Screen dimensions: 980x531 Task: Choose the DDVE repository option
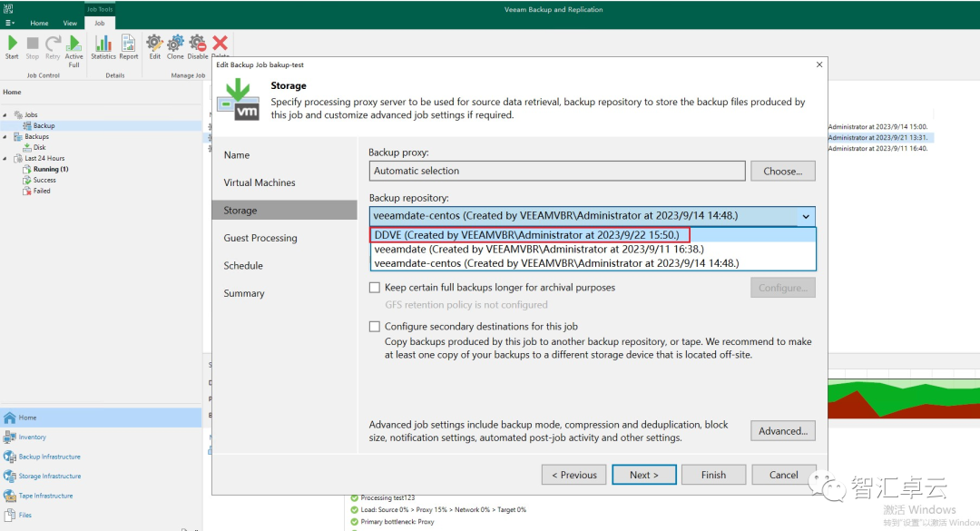click(593, 235)
